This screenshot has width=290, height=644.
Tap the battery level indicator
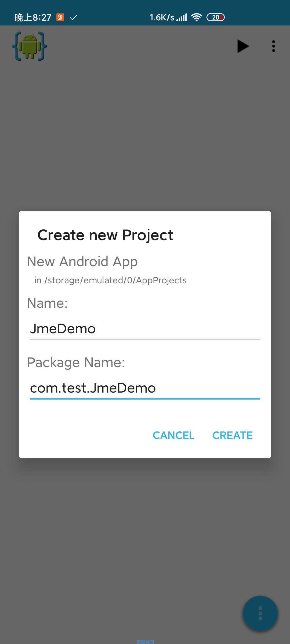[x=216, y=17]
